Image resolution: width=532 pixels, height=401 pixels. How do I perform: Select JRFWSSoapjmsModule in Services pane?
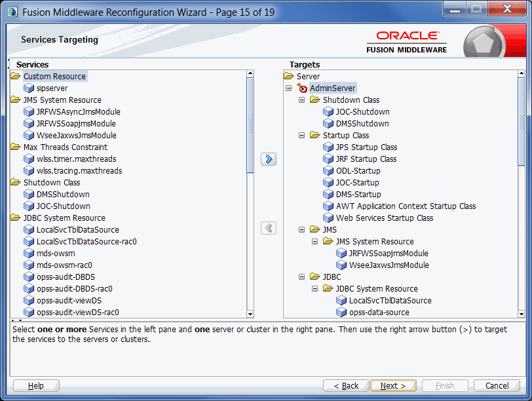click(x=77, y=124)
